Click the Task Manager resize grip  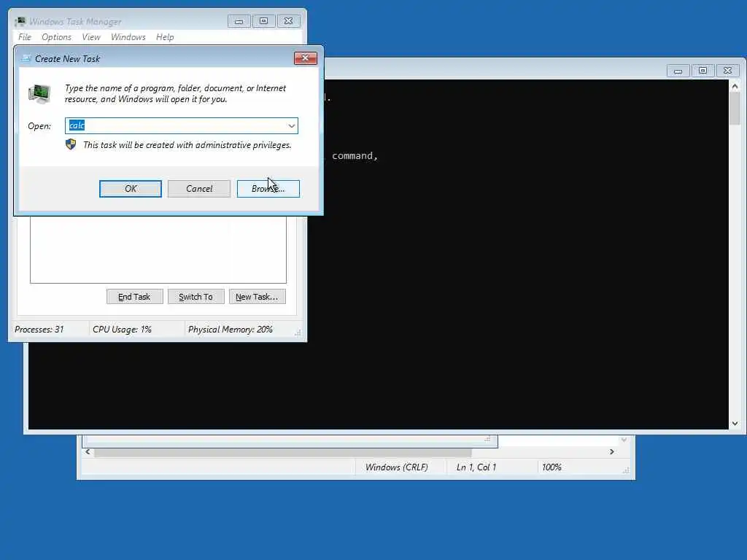click(x=298, y=332)
